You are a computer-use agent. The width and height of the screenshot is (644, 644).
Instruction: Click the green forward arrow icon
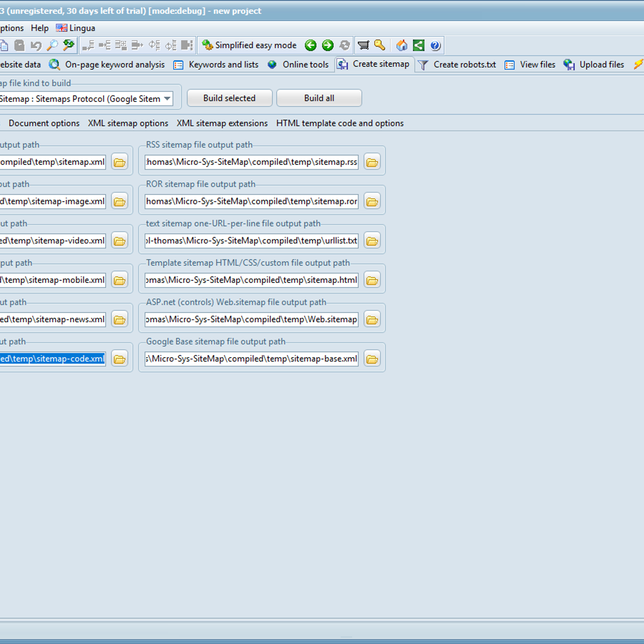328,45
